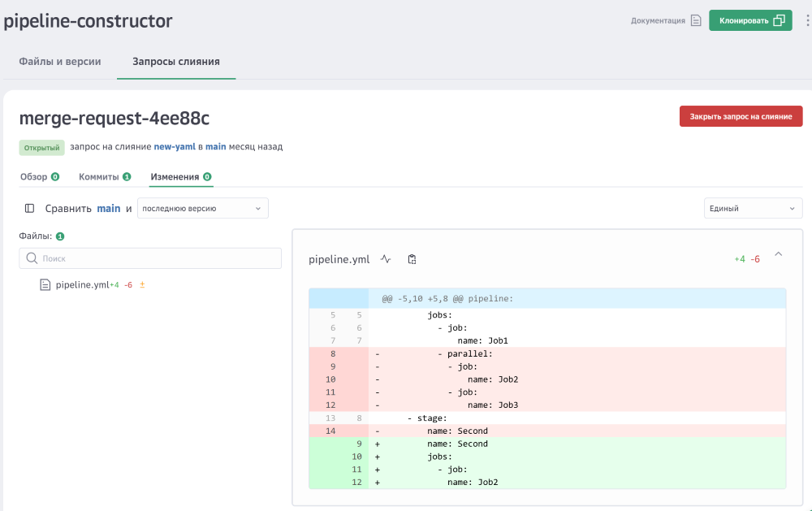Click the +4 additions count in diff header
This screenshot has width=812, height=511.
coord(740,259)
